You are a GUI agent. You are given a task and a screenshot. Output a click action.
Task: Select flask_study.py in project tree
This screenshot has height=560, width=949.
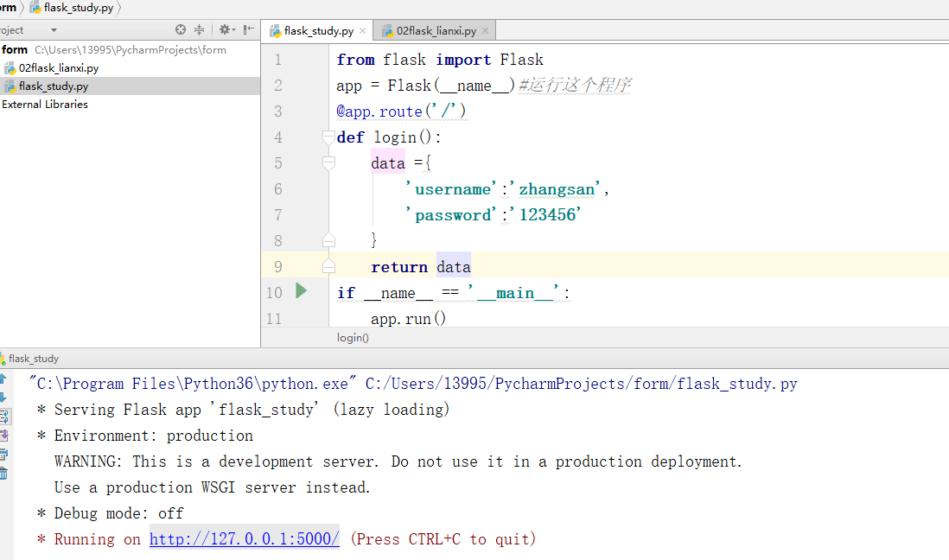[54, 86]
